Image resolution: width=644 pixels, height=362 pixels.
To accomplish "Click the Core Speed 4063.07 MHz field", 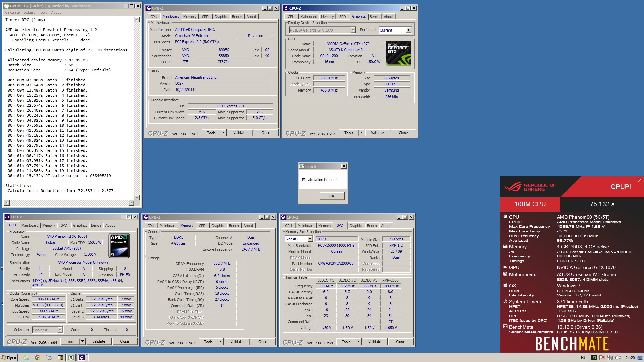I will click(48, 299).
